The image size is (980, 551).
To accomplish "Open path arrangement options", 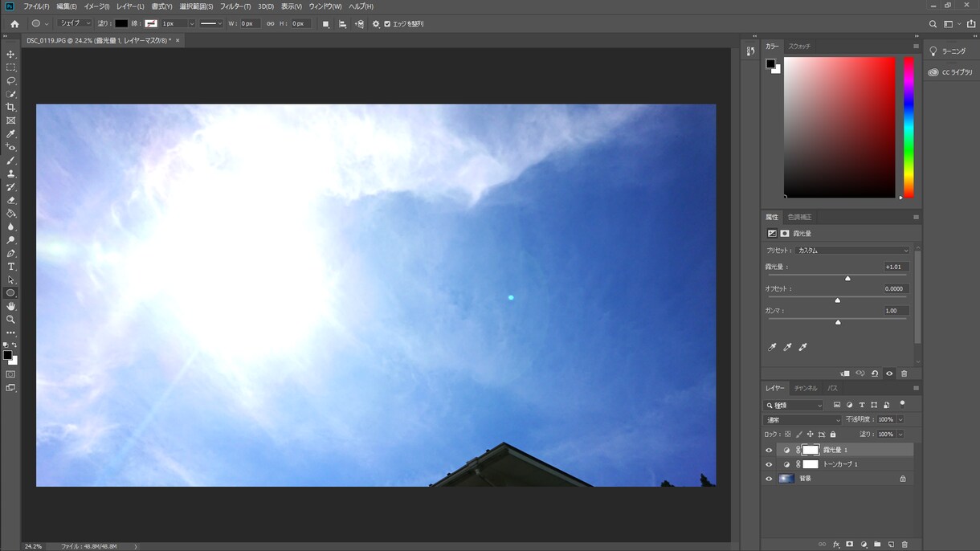I will (x=359, y=24).
